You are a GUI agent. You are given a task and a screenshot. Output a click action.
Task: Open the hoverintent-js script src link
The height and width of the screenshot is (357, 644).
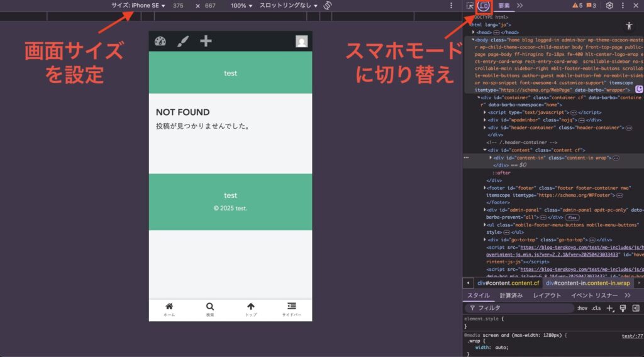click(564, 251)
